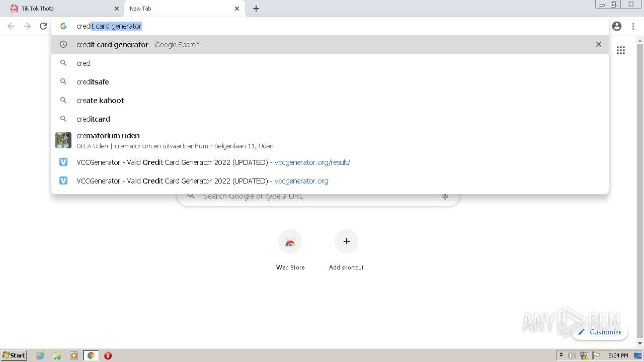Viewport: 644px width, 362px height.
Task: Click the red Opera taskbar icon
Action: pos(108,355)
